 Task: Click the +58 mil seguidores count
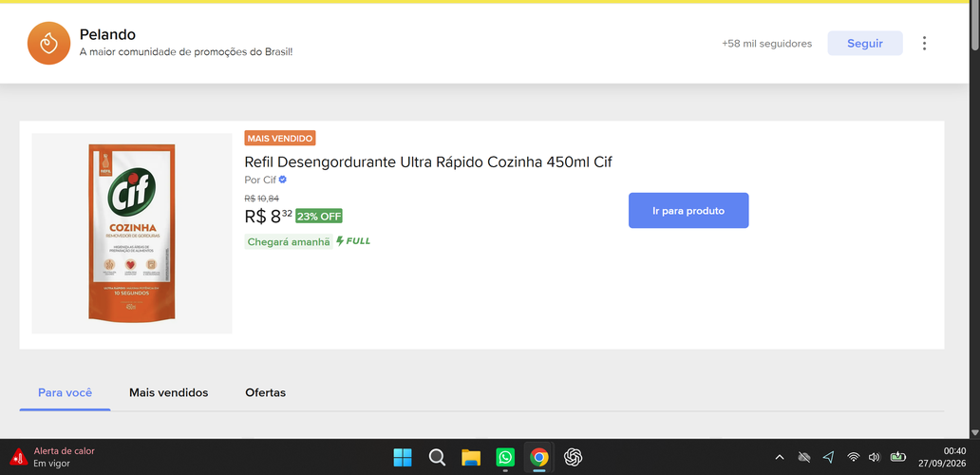point(767,44)
